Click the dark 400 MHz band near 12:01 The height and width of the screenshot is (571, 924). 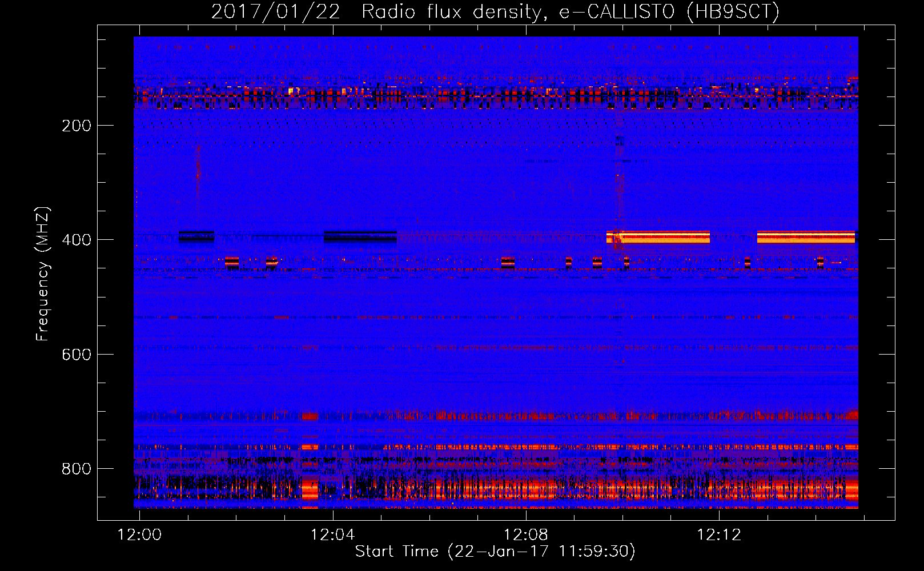click(x=196, y=236)
